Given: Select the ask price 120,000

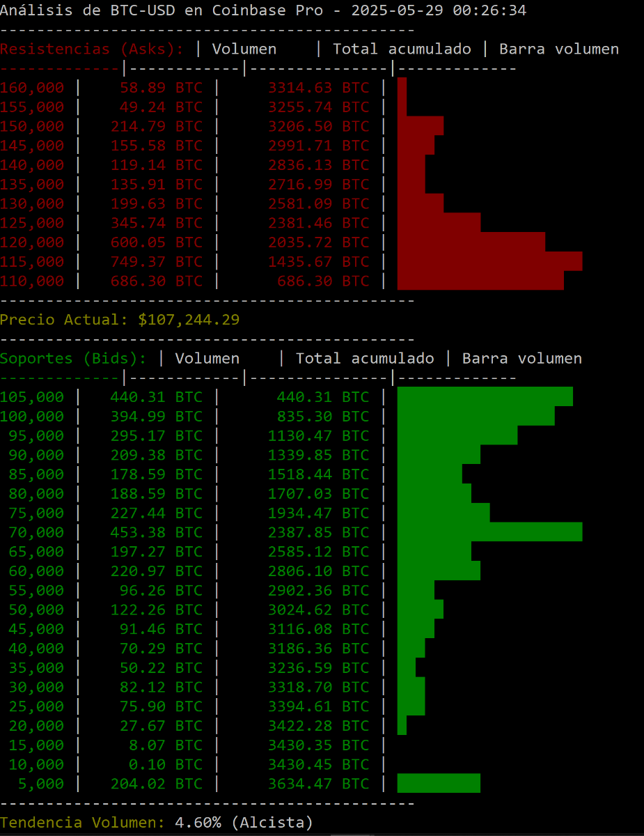Looking at the screenshot, I should click(32, 242).
